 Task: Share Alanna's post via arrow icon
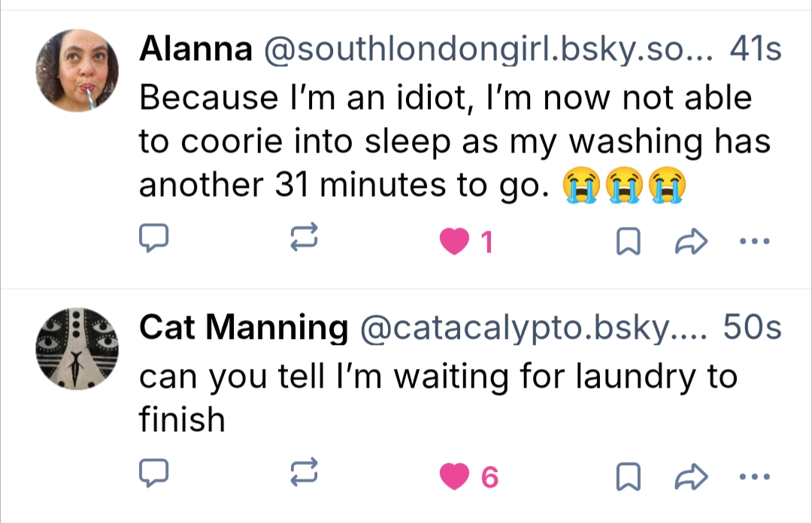(x=692, y=241)
